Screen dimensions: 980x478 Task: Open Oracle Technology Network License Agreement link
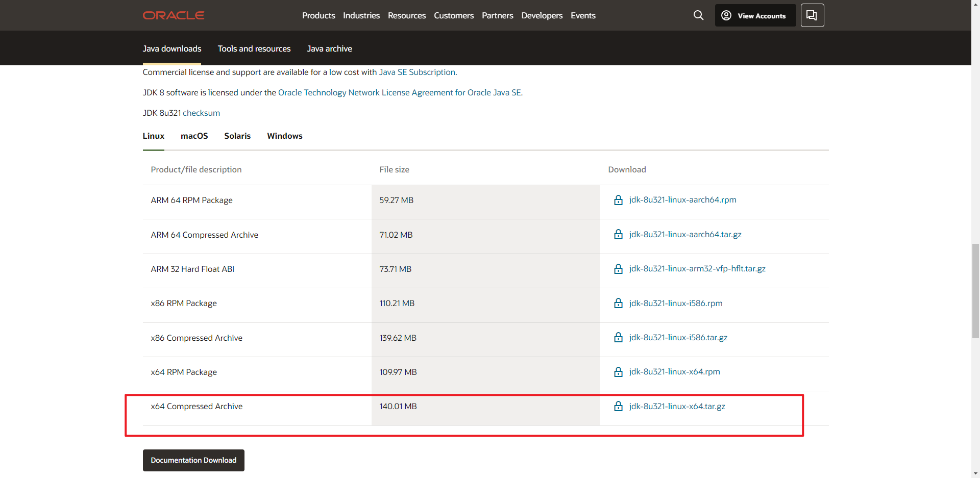tap(400, 92)
